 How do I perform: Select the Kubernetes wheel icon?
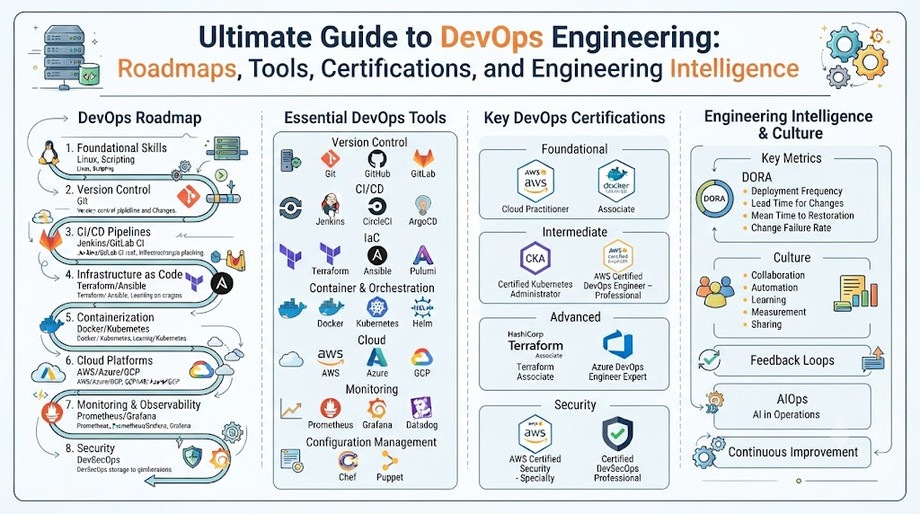click(377, 307)
